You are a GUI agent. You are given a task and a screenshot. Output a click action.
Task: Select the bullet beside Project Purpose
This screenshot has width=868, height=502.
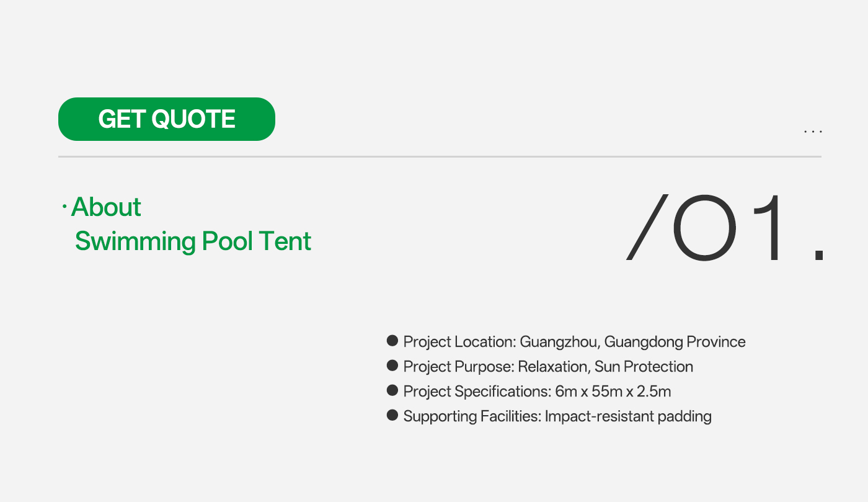[x=392, y=365]
